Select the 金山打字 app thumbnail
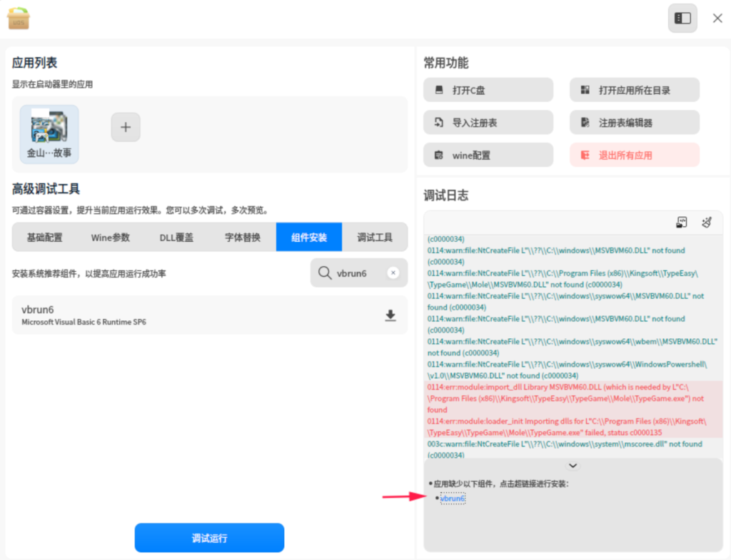Viewport: 731px width, 560px height. pos(49,134)
